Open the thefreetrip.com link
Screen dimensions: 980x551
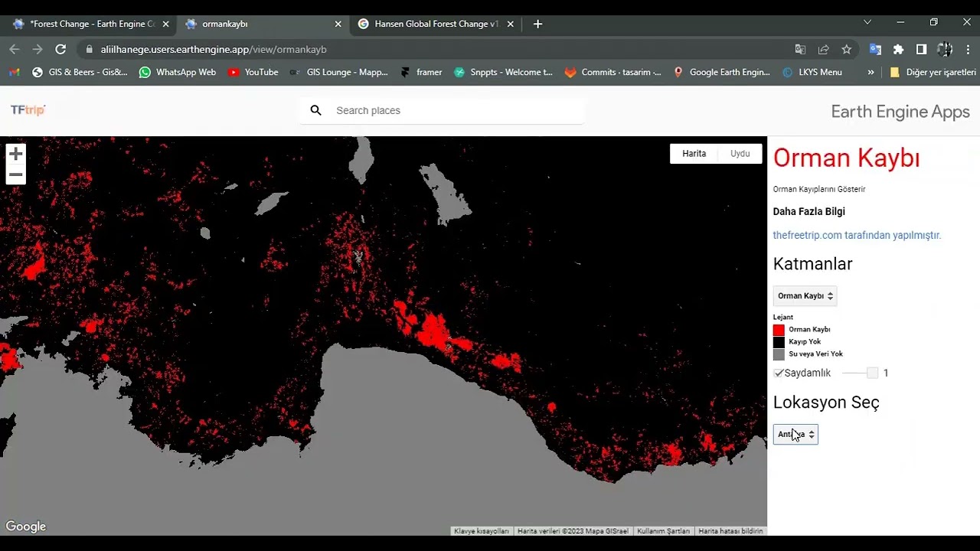tap(857, 235)
